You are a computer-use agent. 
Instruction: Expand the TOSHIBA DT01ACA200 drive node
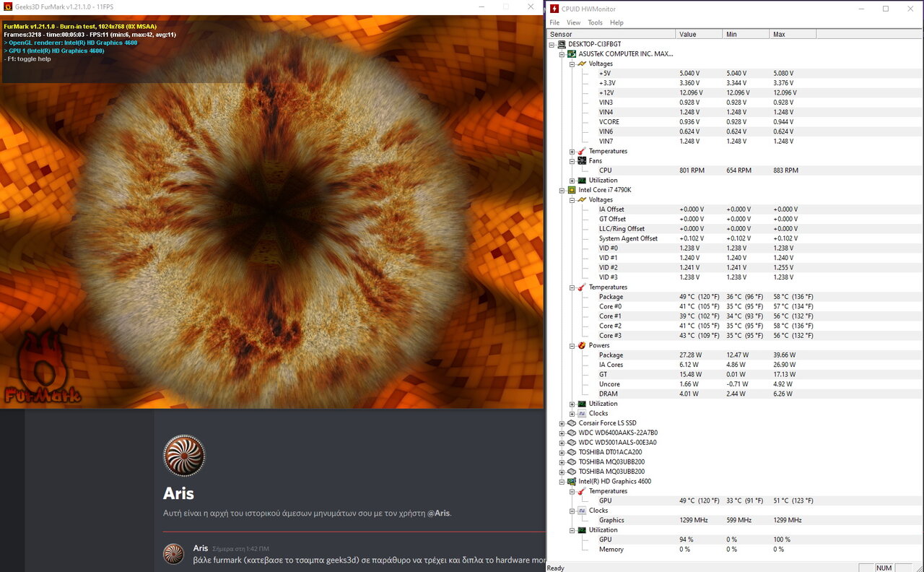tap(562, 452)
